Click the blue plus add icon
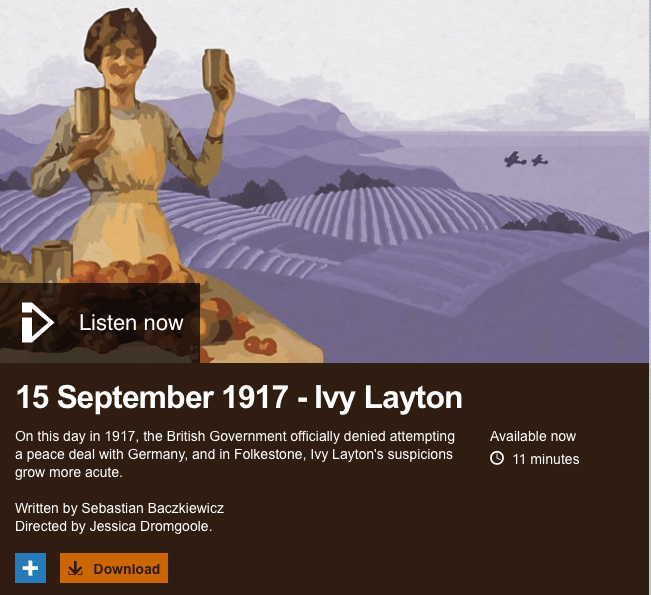This screenshot has height=595, width=651. click(x=30, y=568)
